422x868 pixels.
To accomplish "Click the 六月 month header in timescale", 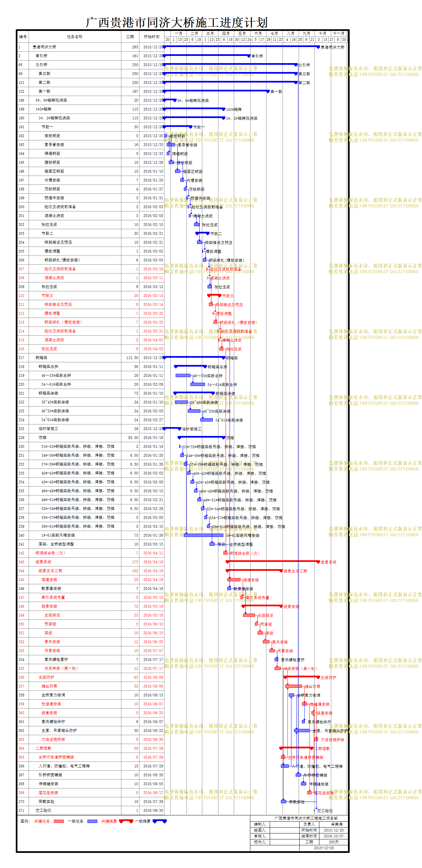I will coord(258,33).
